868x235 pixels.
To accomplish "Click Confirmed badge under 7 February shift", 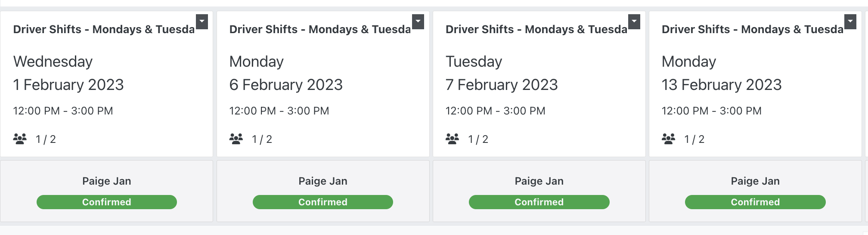I will [539, 202].
